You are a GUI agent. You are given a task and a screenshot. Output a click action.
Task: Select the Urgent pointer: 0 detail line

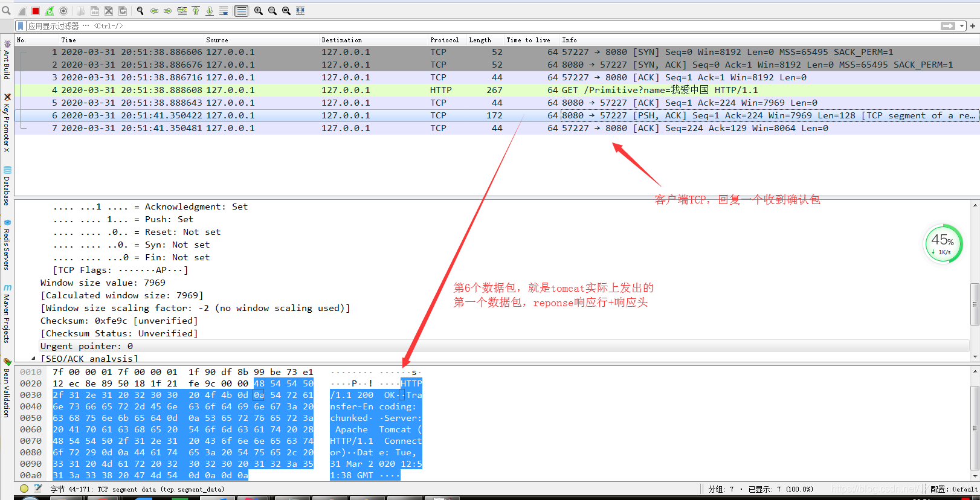86,346
